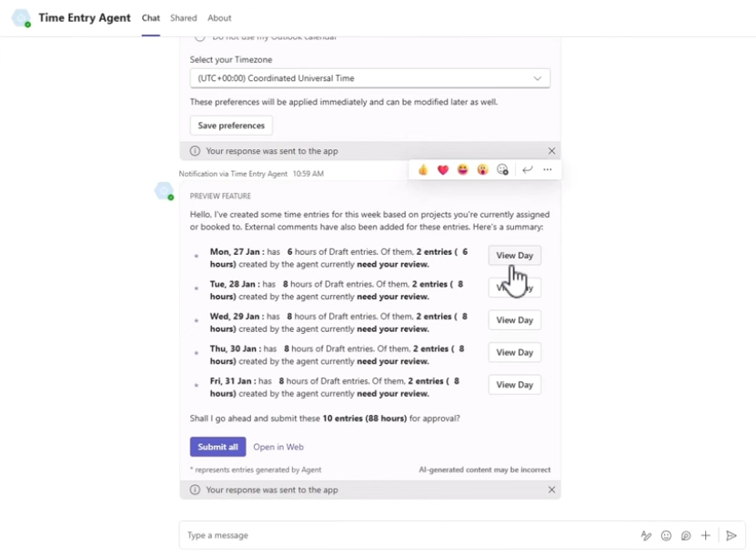View Day for Wed, 29 Jan

click(x=514, y=320)
